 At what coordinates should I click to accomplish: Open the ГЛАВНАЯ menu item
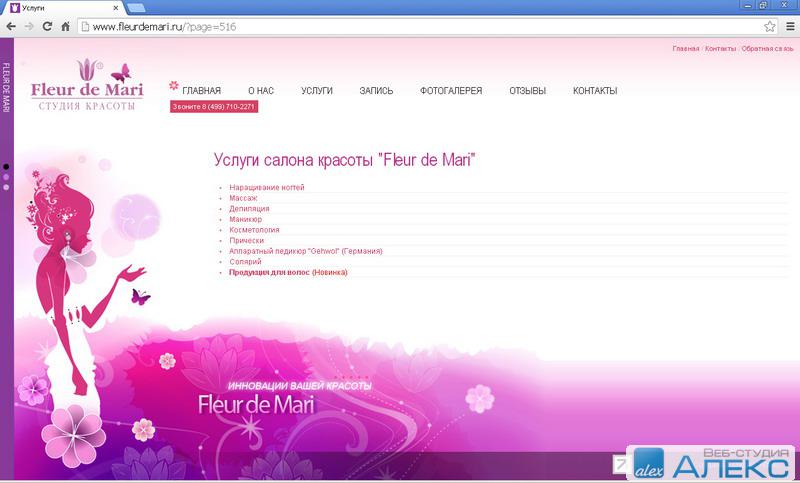tap(201, 91)
